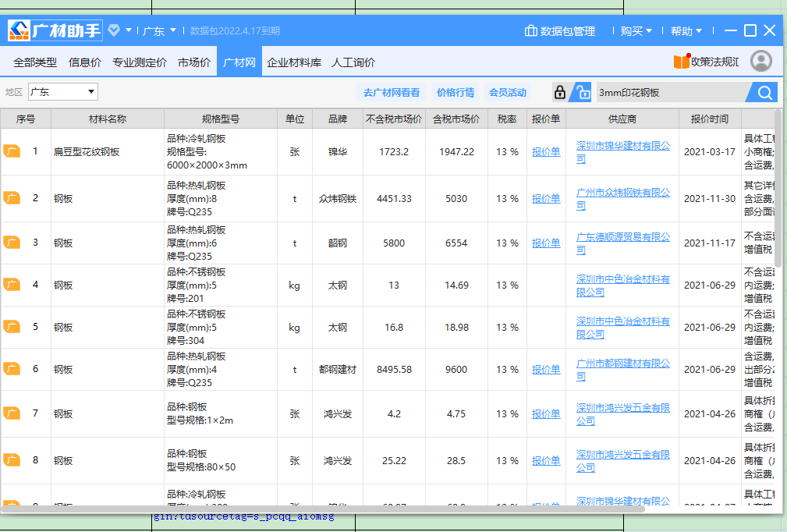Open supplier link 广州市众炜钢铁有限公司
787x532 pixels.
coord(623,199)
